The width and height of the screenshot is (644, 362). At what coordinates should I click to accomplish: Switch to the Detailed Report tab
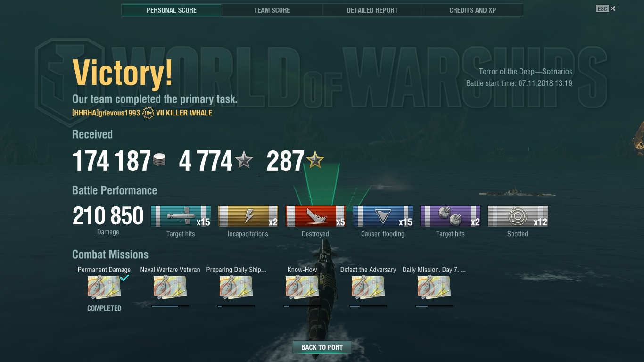click(372, 10)
